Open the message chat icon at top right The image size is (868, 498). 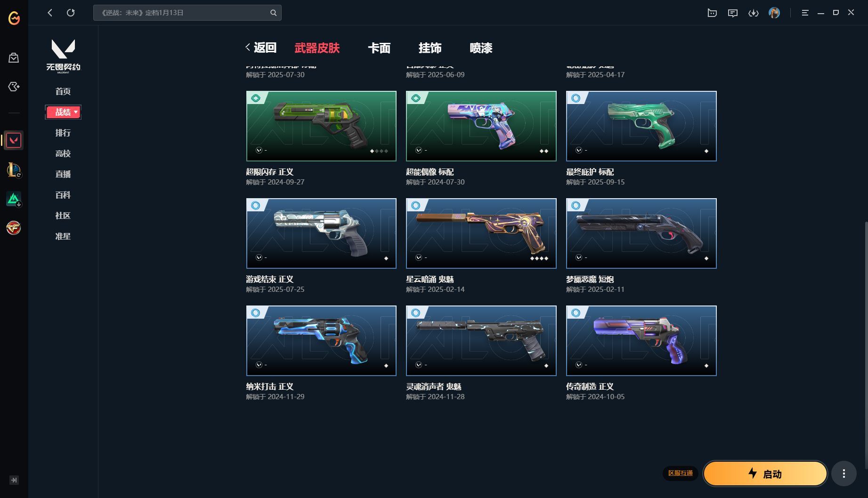(x=733, y=13)
